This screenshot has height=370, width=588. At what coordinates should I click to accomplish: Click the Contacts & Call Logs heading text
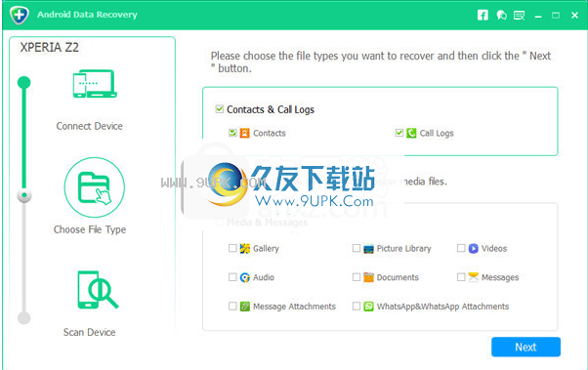[x=271, y=109]
